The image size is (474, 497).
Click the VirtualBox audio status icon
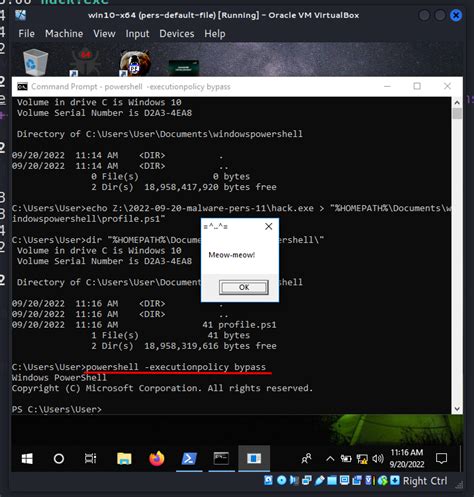[x=294, y=480]
